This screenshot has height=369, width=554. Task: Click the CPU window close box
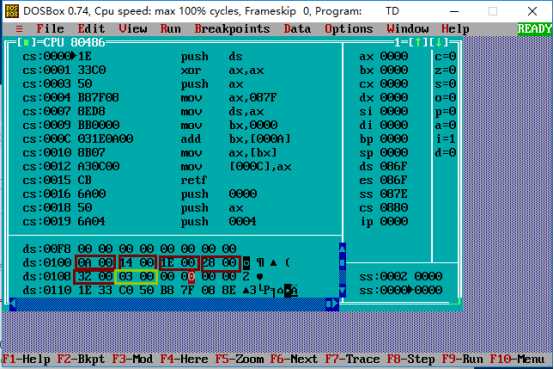tap(25, 43)
